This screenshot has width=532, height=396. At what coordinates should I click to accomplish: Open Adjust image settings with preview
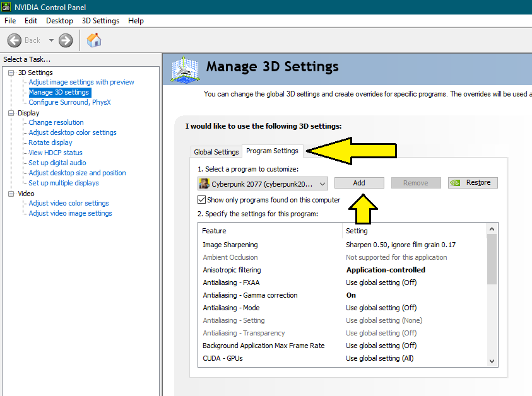pos(81,82)
